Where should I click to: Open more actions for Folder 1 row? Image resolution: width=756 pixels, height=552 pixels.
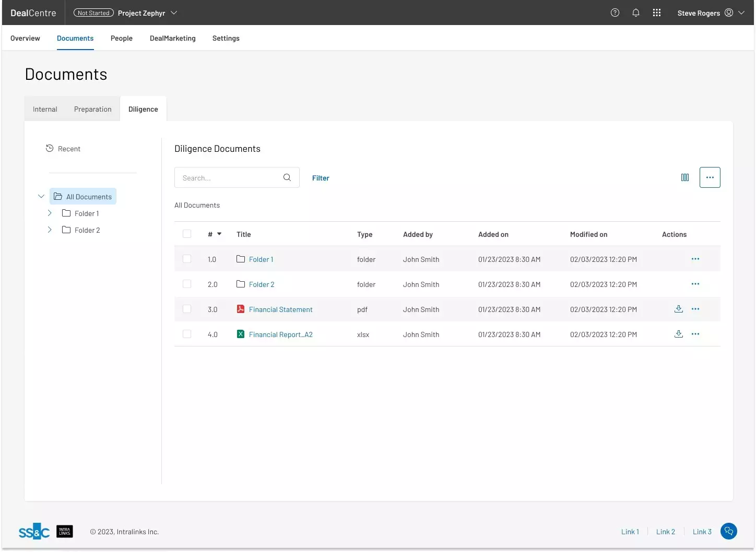tap(695, 259)
